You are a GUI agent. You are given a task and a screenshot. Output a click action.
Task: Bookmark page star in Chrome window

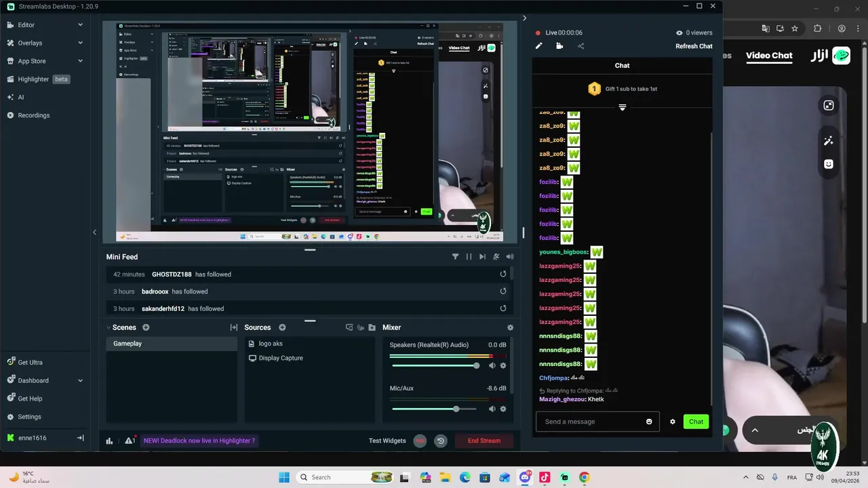795,28
